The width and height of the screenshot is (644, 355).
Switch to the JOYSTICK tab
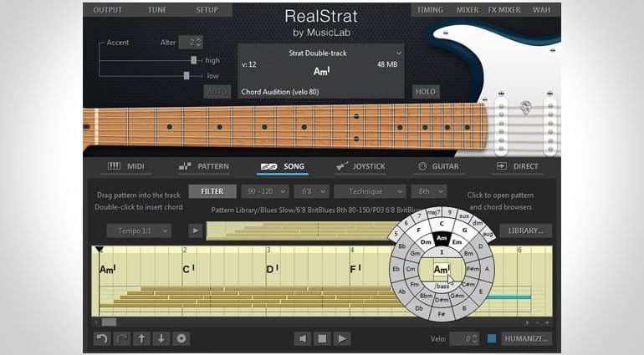pos(360,166)
